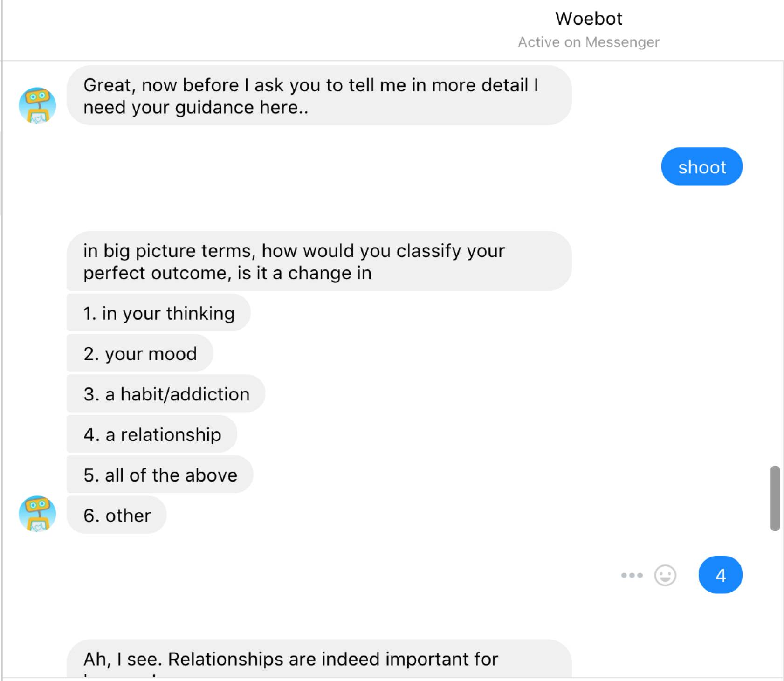Click the "Great, now before I ask" message
The width and height of the screenshot is (784, 681).
click(319, 96)
